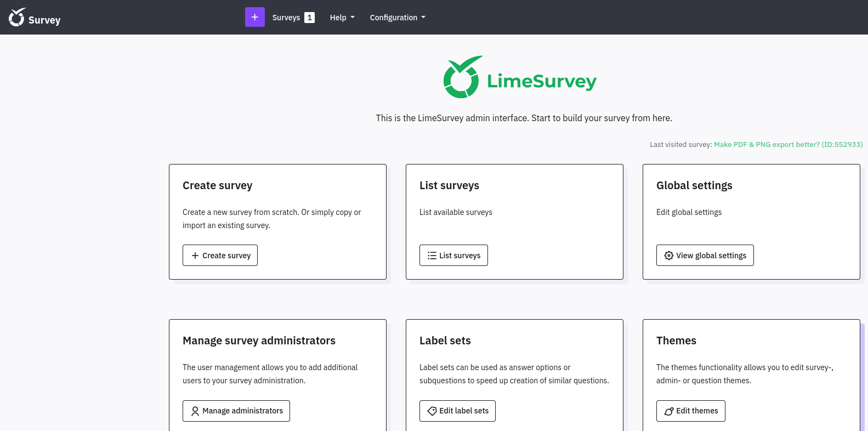Image resolution: width=868 pixels, height=431 pixels.
Task: Click the plus icon in Create survey button
Action: click(195, 256)
